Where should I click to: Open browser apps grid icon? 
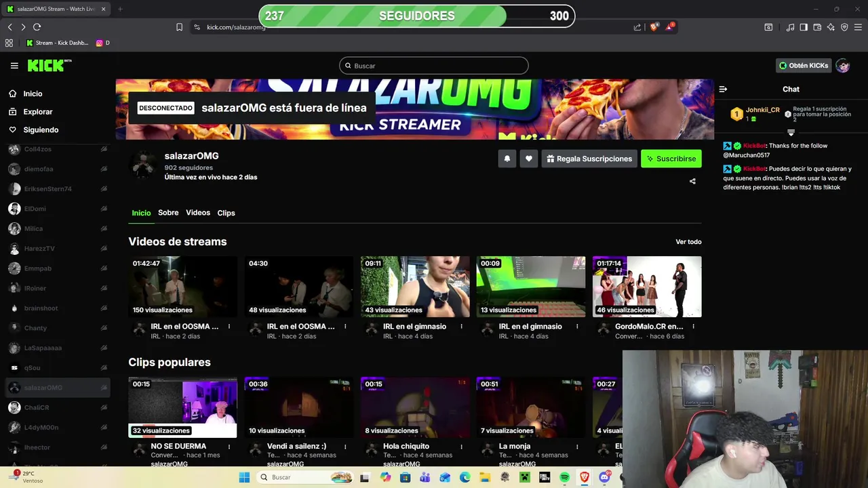(9, 43)
